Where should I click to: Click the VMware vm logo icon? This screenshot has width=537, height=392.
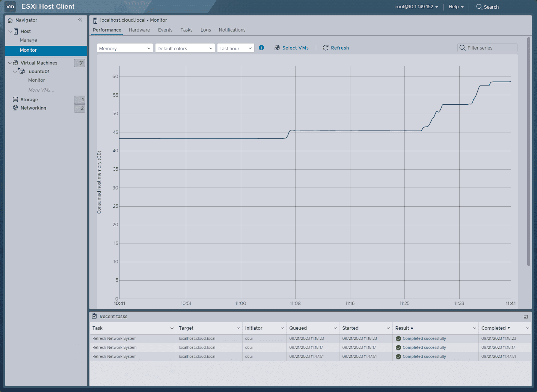(x=10, y=6)
